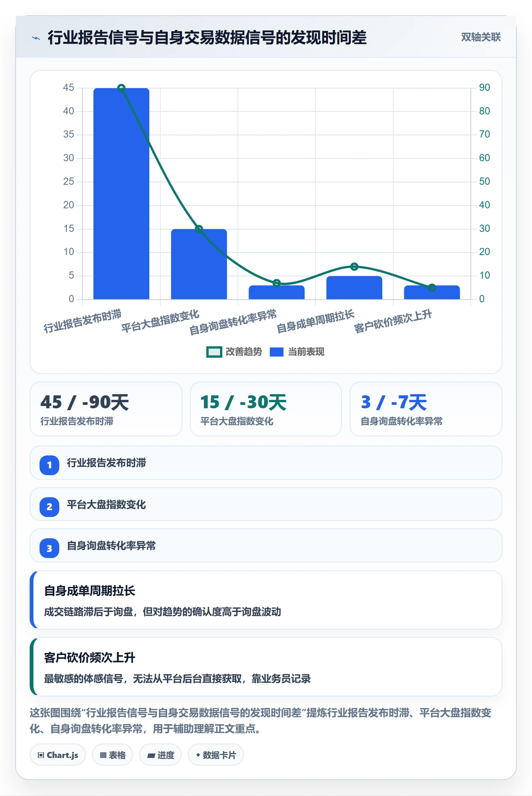Viewport: 532px width, 796px height.
Task: Click left axis value 45
Action: pos(68,87)
